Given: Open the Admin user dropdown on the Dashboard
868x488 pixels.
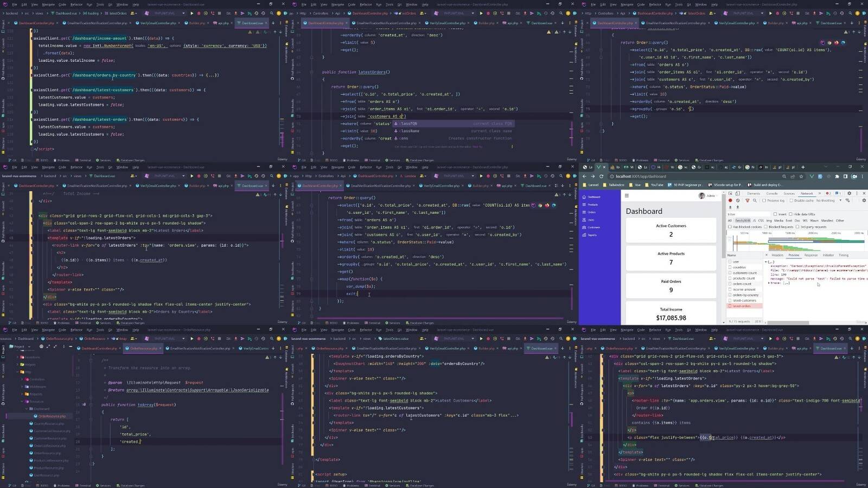Looking at the screenshot, I should tap(709, 196).
